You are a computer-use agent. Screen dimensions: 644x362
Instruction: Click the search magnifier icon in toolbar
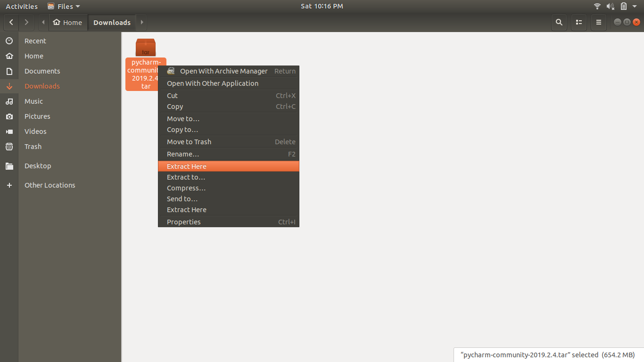tap(559, 22)
